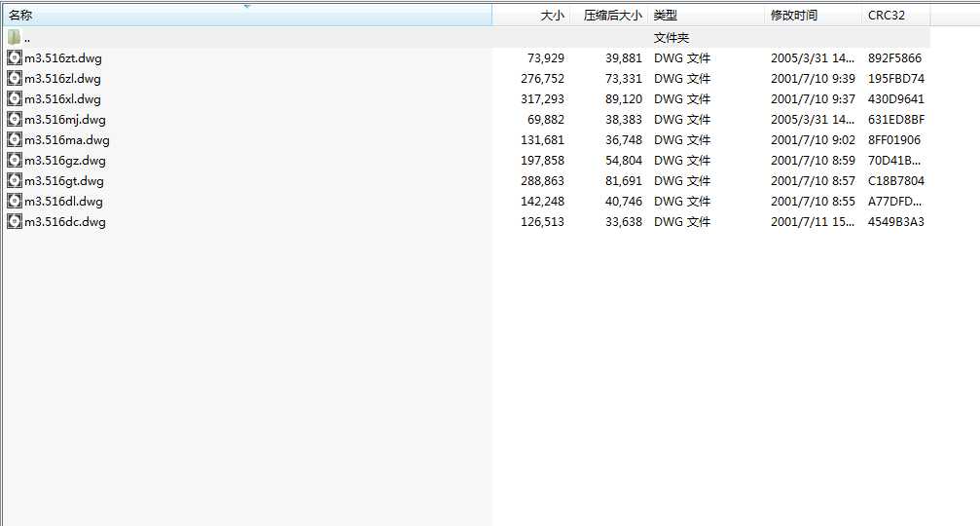Select file name m3.516dl.dwg

(x=63, y=202)
